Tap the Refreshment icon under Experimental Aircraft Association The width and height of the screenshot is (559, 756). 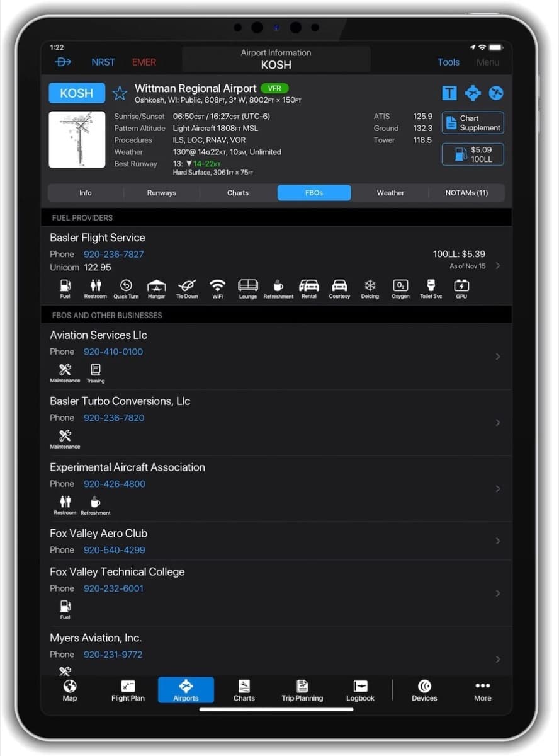click(96, 505)
